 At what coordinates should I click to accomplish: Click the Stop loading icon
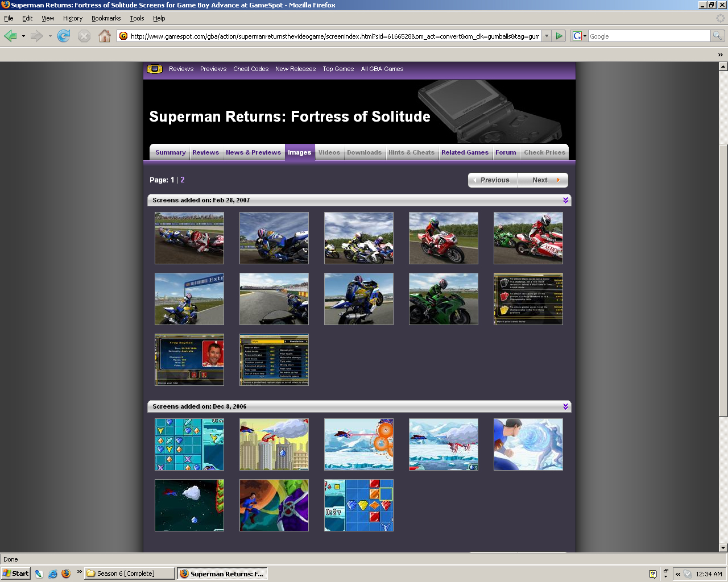click(x=84, y=36)
